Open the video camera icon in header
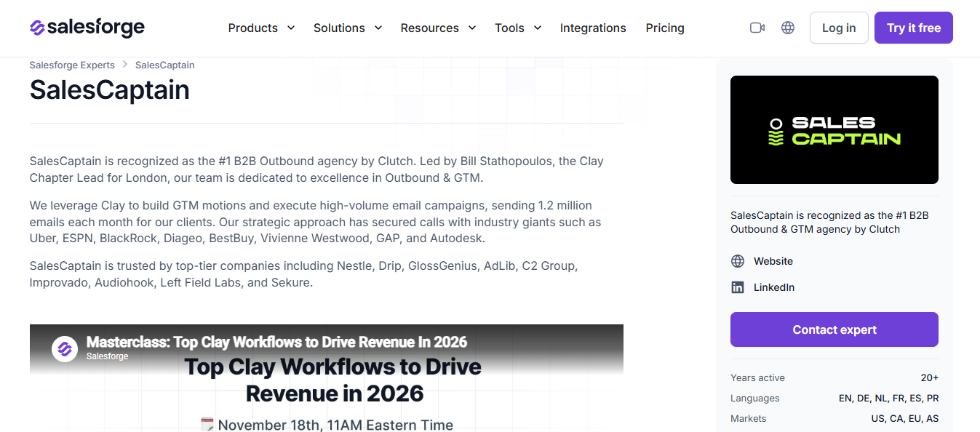This screenshot has height=432, width=980. (757, 28)
